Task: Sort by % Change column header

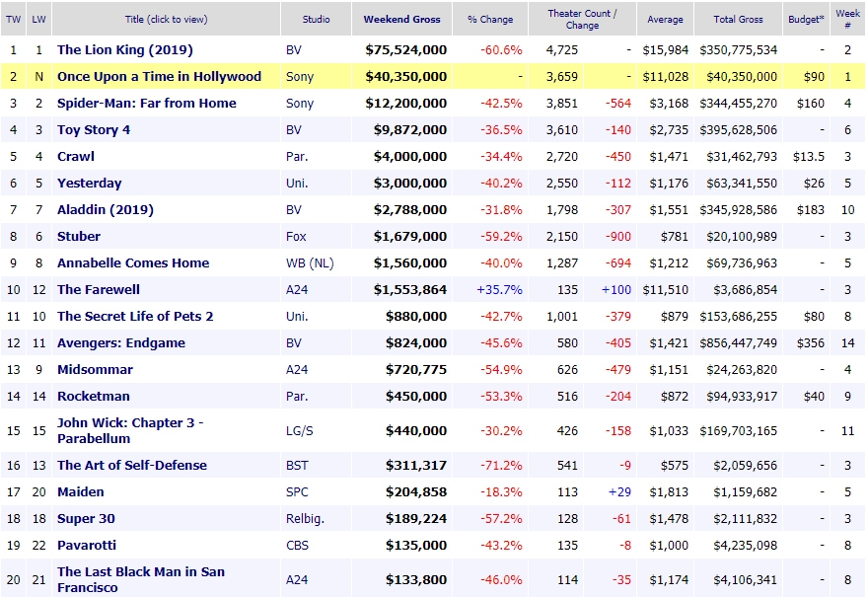Action: click(490, 20)
